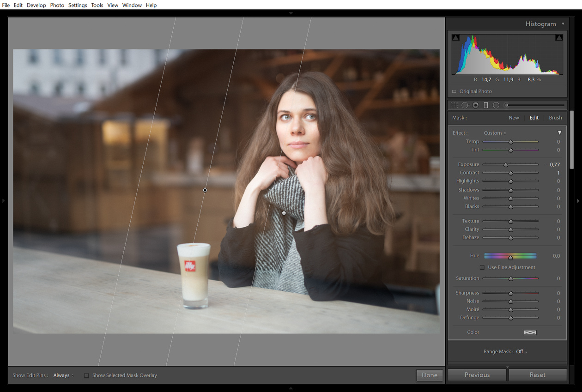582x392 pixels.
Task: Switch mask mode to Brush
Action: tap(555, 118)
